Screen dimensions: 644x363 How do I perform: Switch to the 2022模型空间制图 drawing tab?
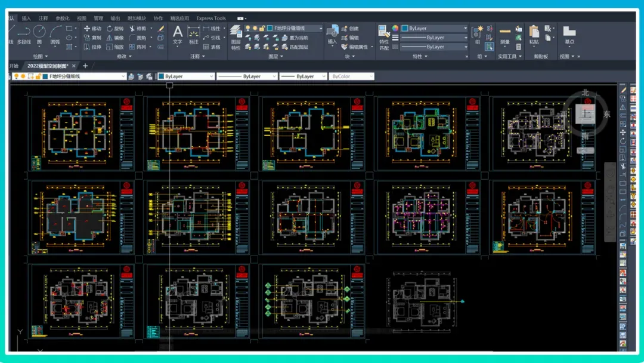48,66
